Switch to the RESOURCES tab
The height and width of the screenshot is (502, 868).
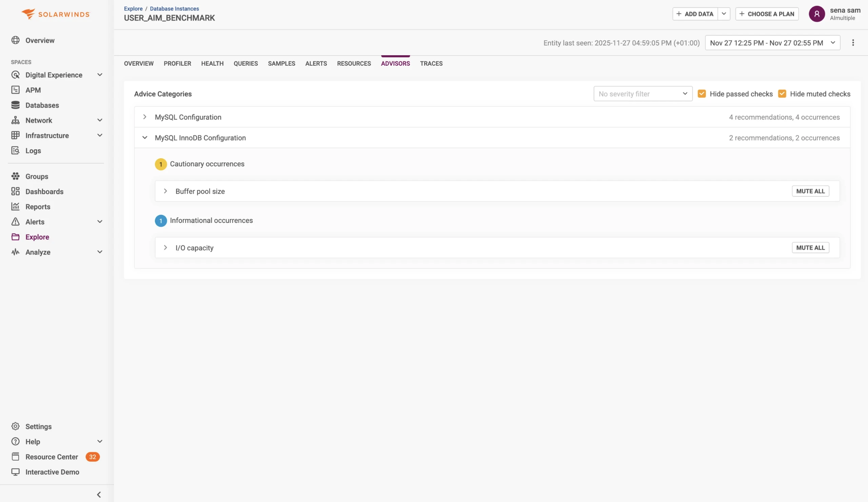pyautogui.click(x=354, y=63)
